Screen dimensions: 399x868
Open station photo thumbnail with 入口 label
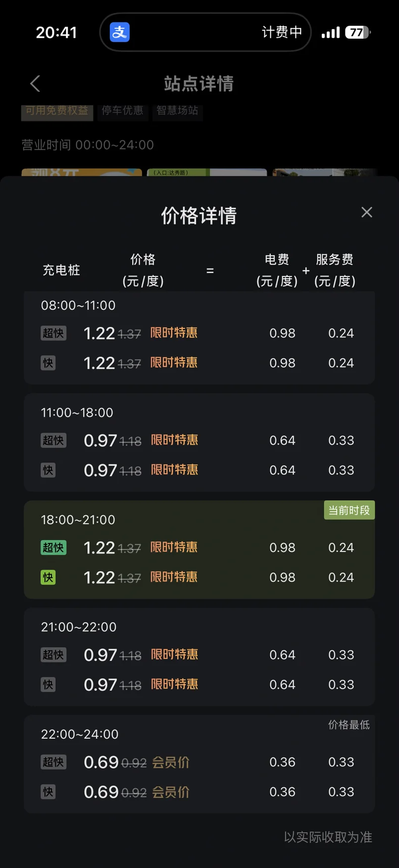[x=206, y=172]
